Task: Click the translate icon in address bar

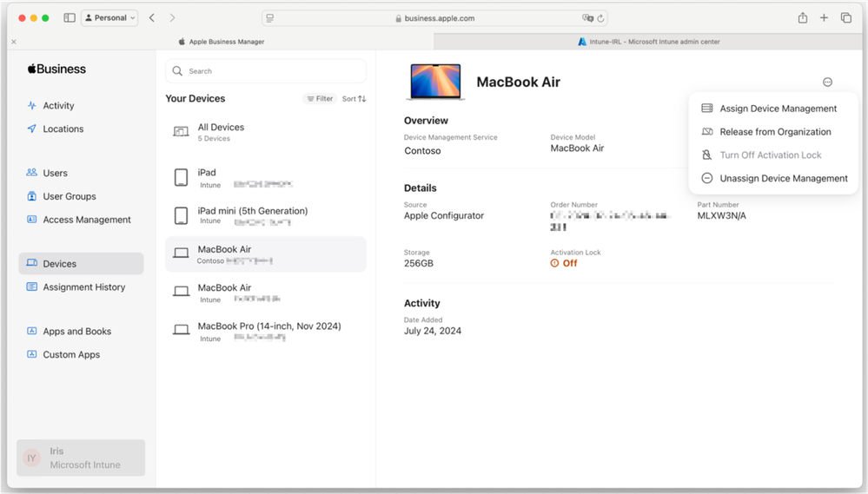Action: tap(587, 18)
